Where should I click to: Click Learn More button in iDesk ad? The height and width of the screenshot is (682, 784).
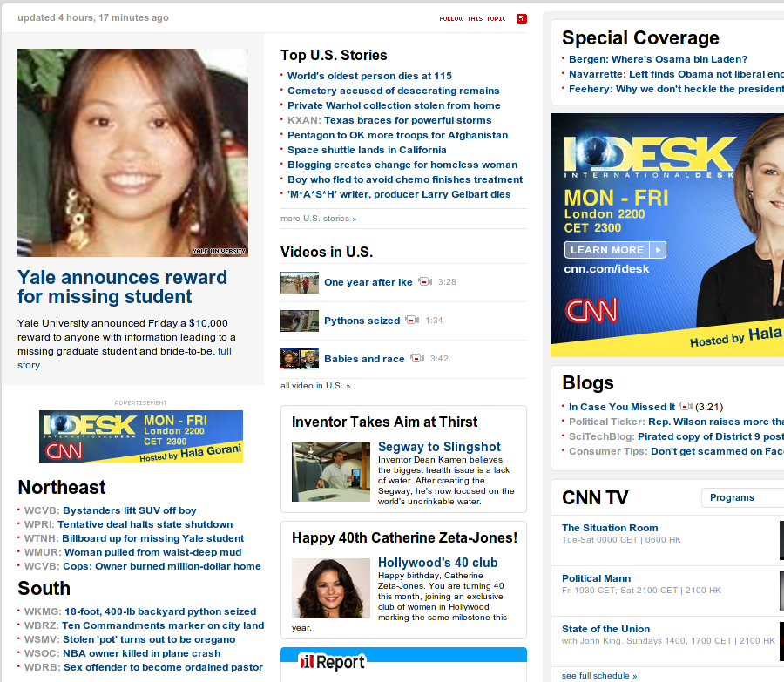click(615, 250)
